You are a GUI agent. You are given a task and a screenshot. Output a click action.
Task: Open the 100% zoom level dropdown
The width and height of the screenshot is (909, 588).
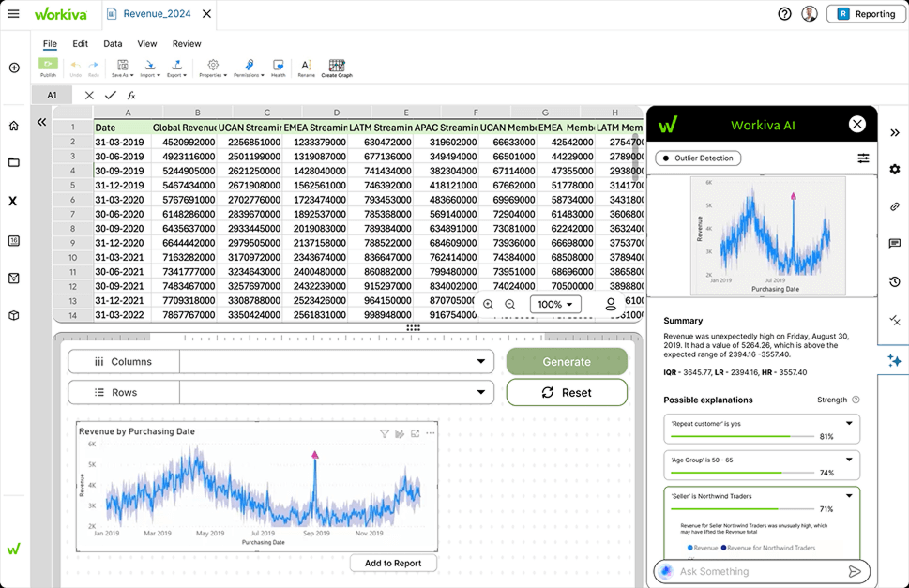click(555, 304)
